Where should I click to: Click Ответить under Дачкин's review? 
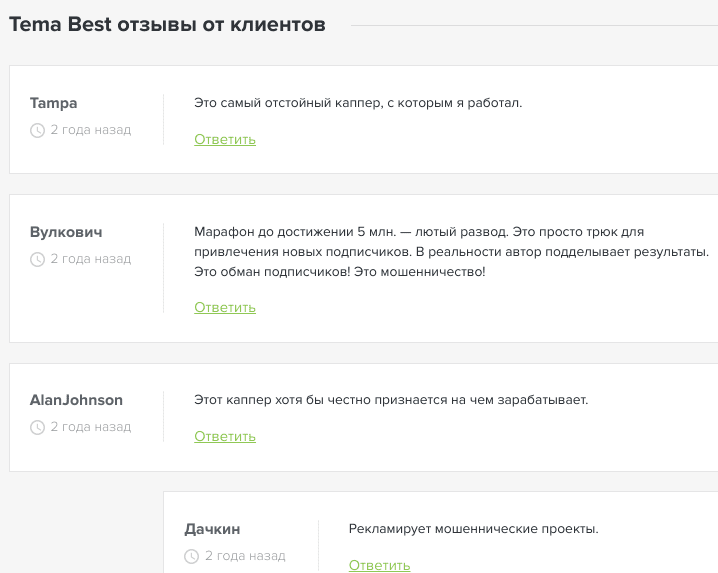(x=379, y=565)
